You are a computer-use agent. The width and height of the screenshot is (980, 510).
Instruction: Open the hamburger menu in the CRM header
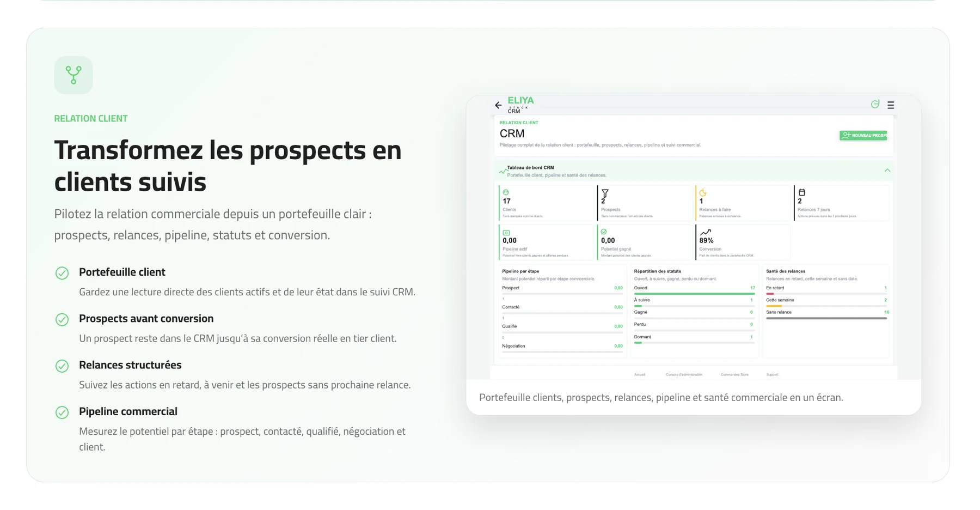coord(891,105)
